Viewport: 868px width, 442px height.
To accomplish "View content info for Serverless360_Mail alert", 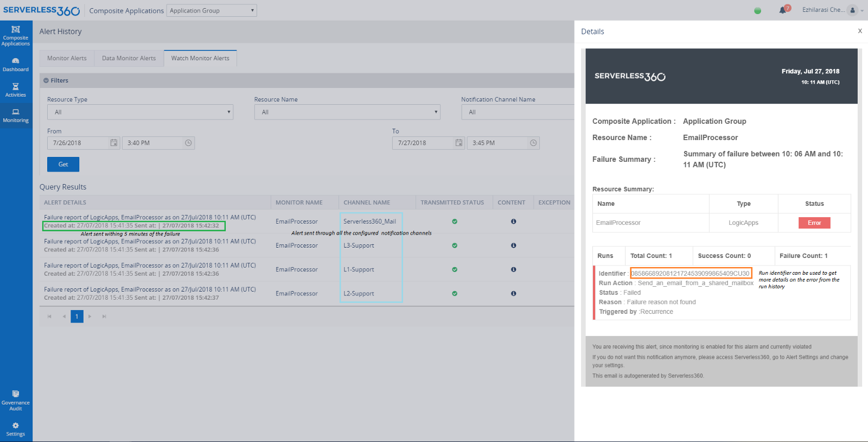I will tap(513, 222).
